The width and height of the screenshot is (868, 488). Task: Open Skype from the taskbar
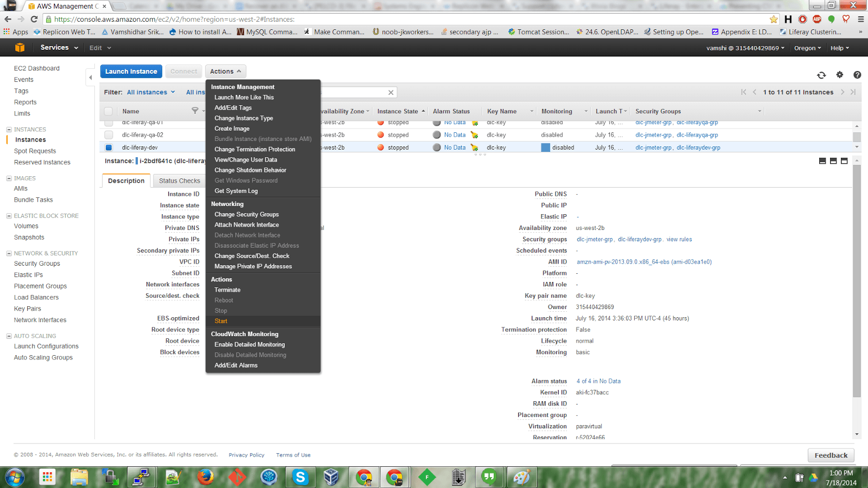coord(300,477)
